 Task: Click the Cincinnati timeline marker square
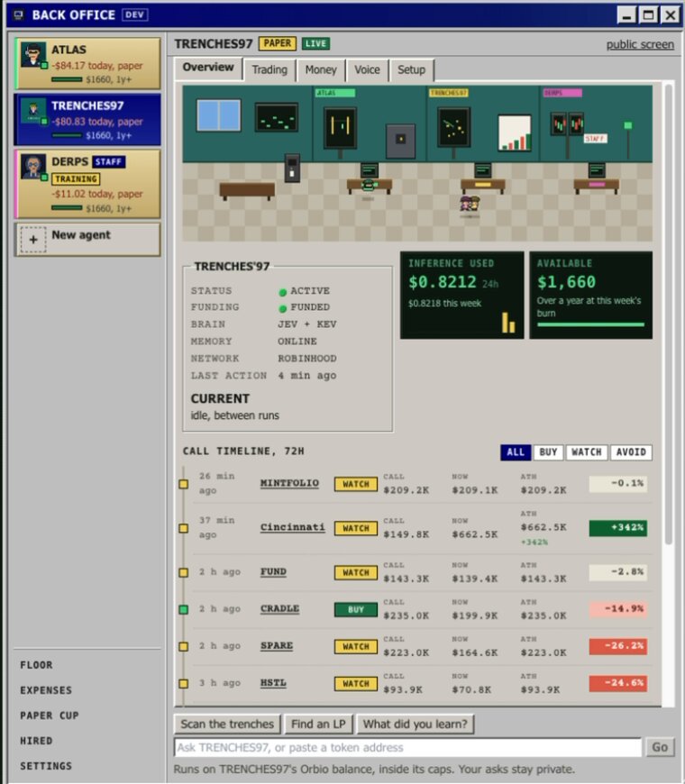(x=184, y=528)
